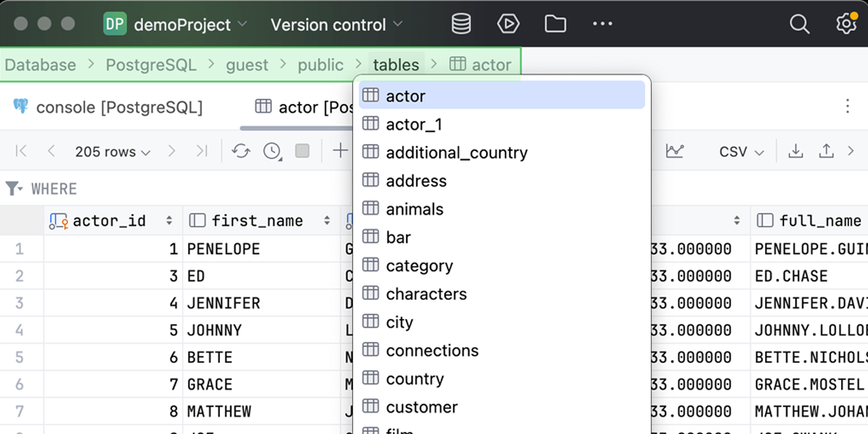Screen dimensions: 868x434
Task: Click the clock auto-refresh icon
Action: 272,151
